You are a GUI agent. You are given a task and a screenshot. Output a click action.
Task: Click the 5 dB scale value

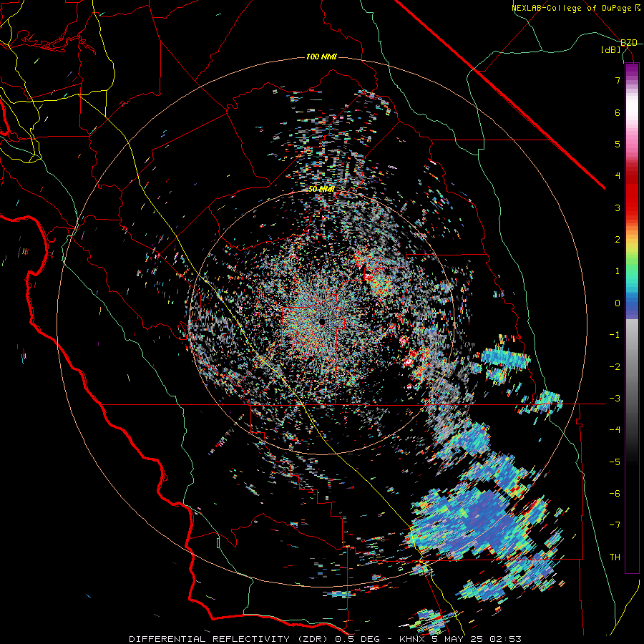618,144
